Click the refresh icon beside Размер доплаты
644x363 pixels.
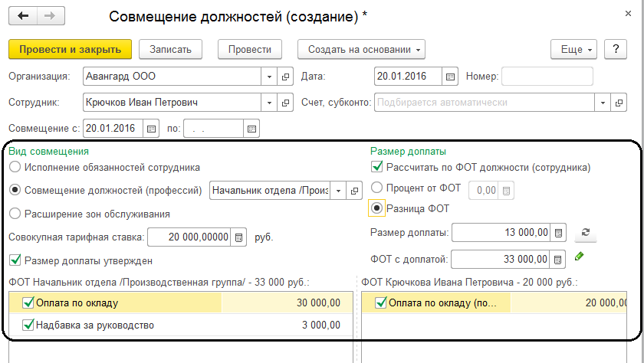(586, 233)
